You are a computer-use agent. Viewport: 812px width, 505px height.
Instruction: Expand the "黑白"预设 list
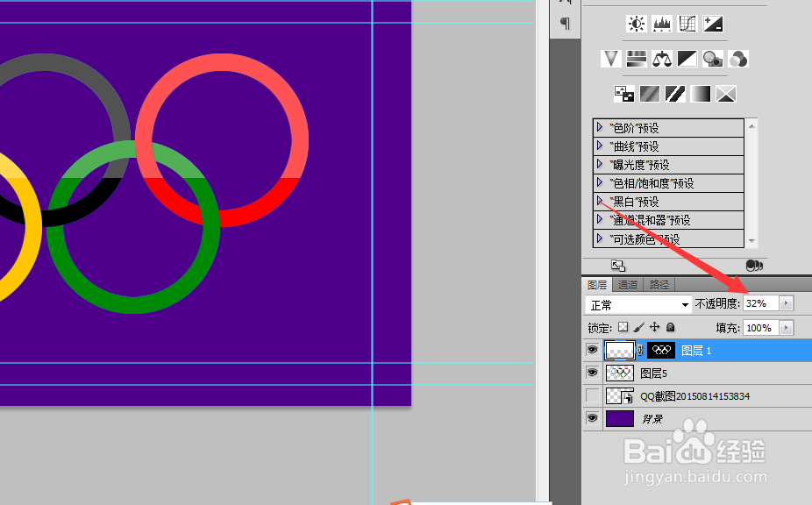(600, 201)
